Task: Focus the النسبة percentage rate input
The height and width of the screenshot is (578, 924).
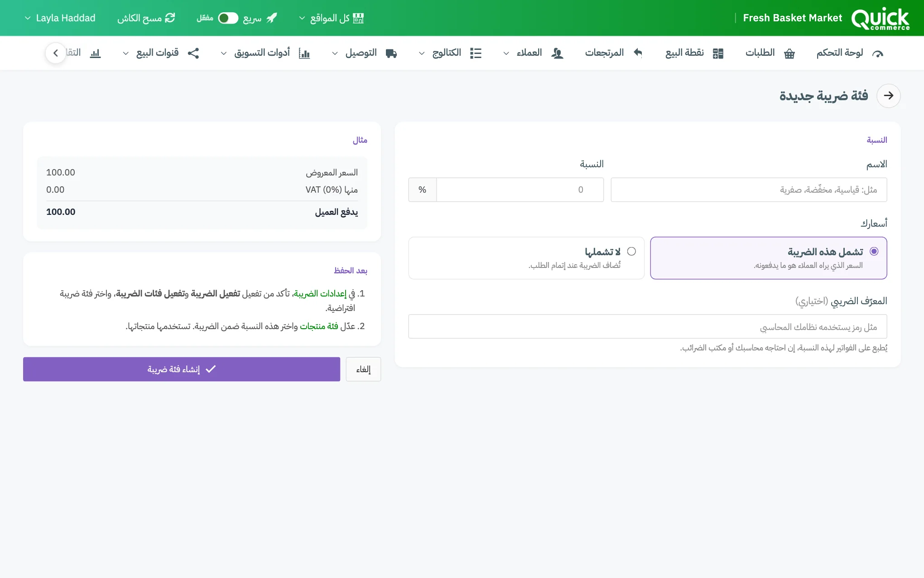Action: [520, 189]
